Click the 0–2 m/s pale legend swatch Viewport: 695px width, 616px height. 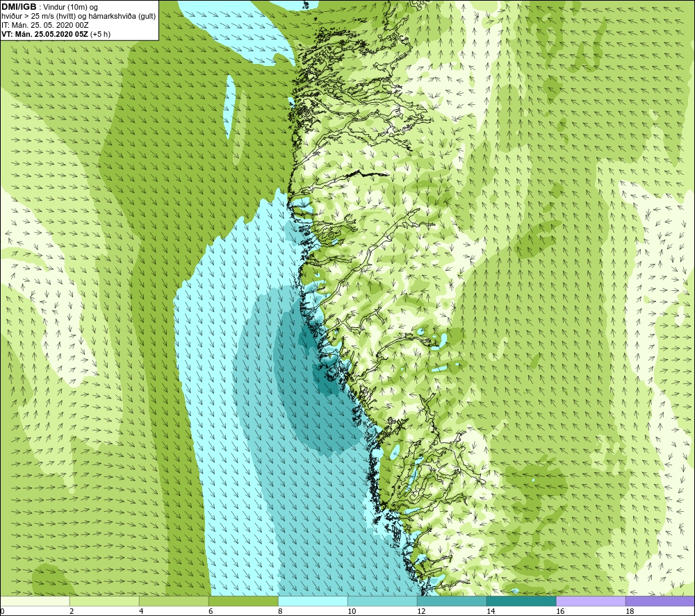click(x=35, y=601)
